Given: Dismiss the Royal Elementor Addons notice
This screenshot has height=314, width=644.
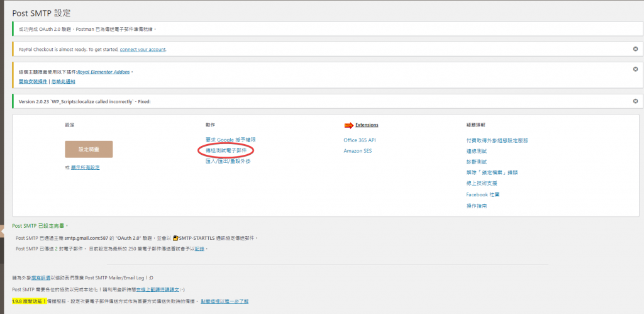Looking at the screenshot, I should click(x=635, y=69).
